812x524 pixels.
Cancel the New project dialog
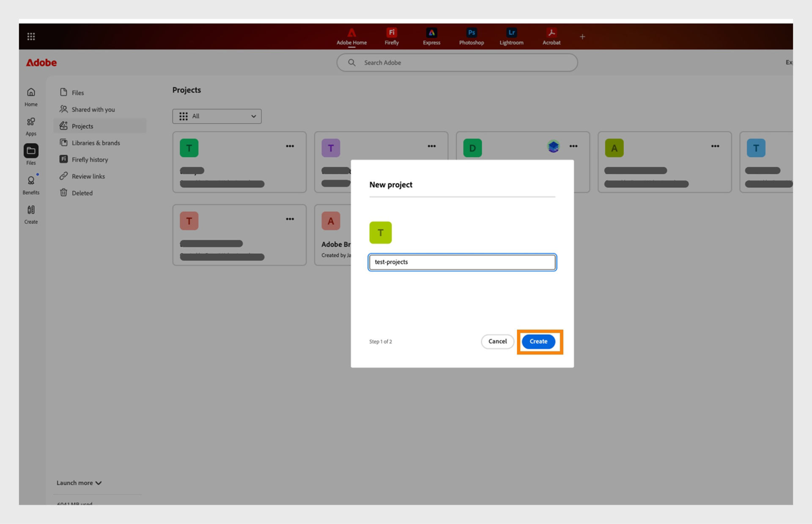(x=497, y=341)
